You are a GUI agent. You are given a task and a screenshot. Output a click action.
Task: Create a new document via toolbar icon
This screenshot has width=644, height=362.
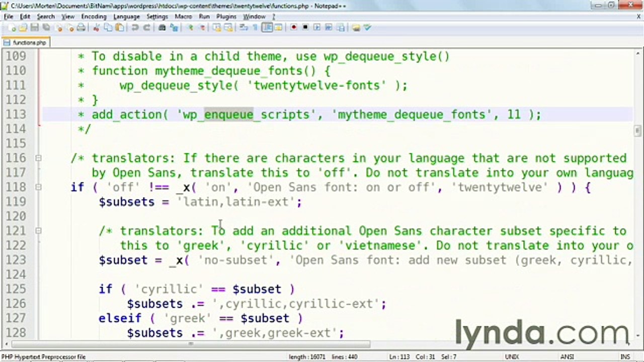tap(12, 28)
